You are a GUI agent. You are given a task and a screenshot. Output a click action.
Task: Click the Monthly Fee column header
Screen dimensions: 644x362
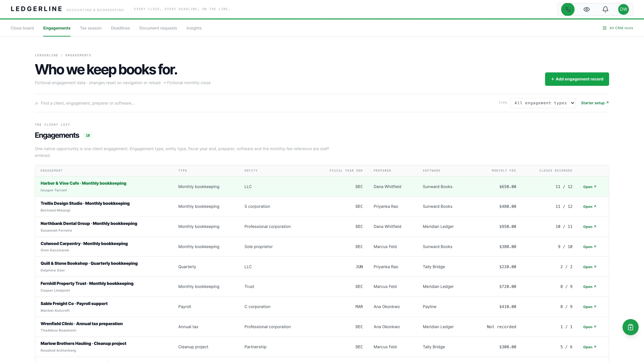504,171
